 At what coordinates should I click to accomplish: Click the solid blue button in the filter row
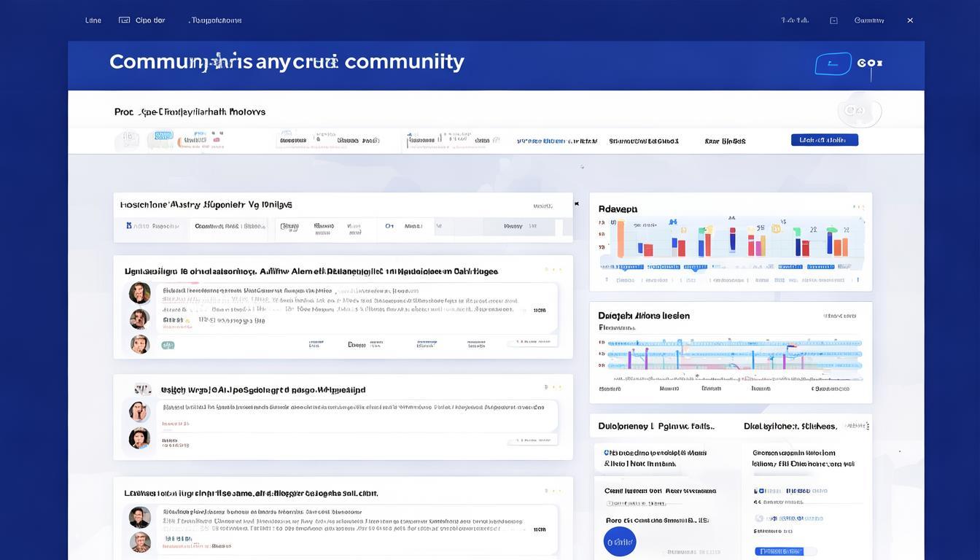pos(824,140)
